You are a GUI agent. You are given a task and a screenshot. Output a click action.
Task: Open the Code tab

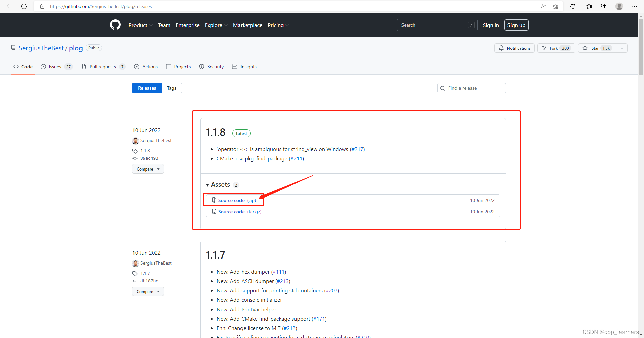pos(23,67)
